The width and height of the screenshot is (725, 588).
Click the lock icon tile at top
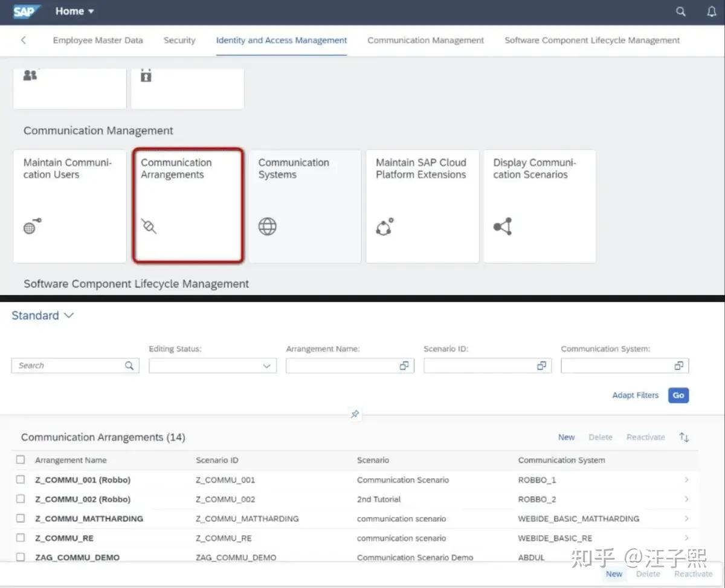coord(187,88)
